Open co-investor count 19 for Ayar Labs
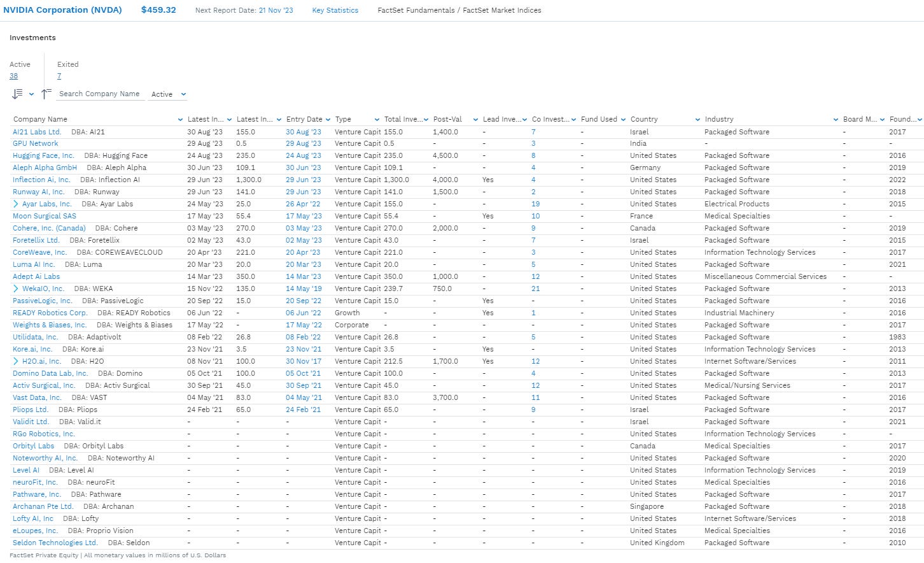Screen dimensions: 924x563 [536, 204]
